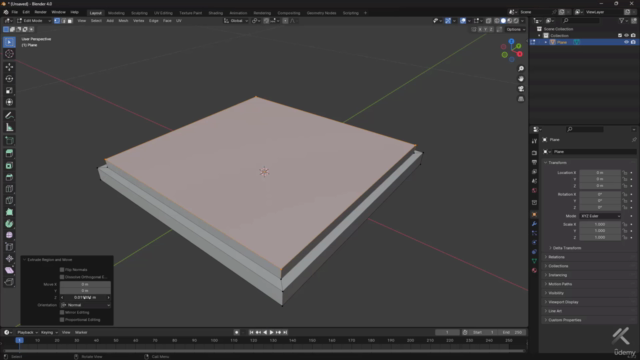Screen dimensions: 640x360
Task: Select the Edge Slide tool
Action: tap(9, 247)
